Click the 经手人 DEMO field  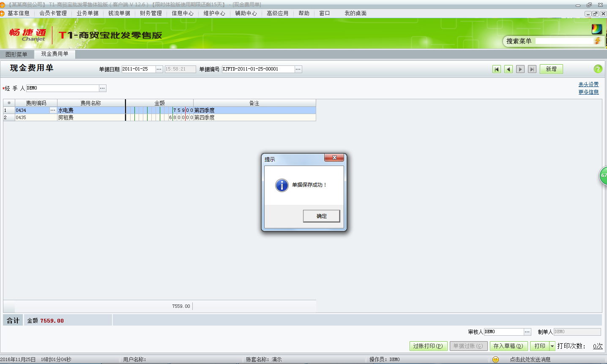pos(63,88)
